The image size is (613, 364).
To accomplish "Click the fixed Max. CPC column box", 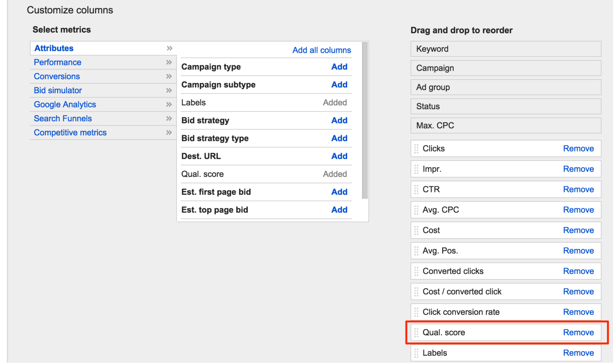I will click(x=506, y=126).
